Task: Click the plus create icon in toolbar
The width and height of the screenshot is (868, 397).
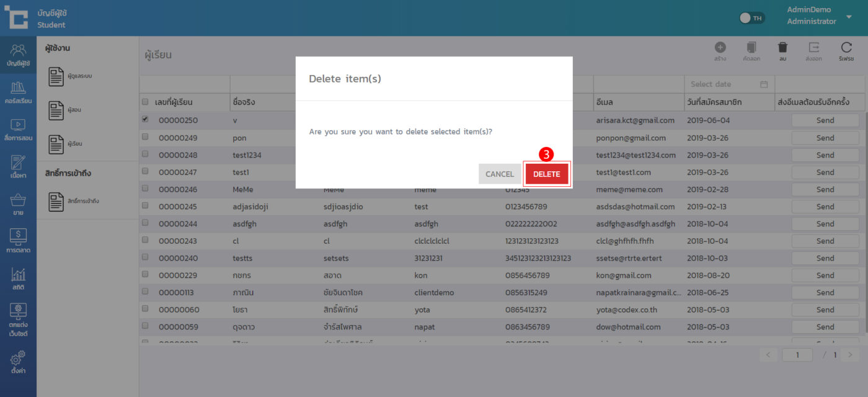Action: pos(720,48)
